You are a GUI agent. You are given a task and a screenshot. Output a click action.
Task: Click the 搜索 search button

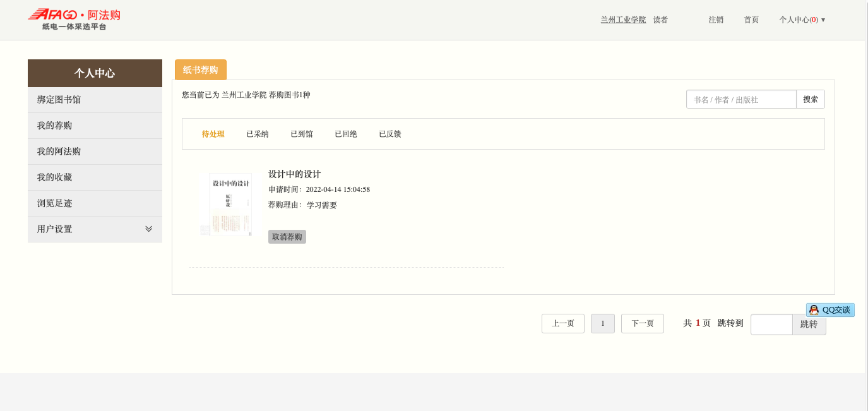[x=811, y=99]
